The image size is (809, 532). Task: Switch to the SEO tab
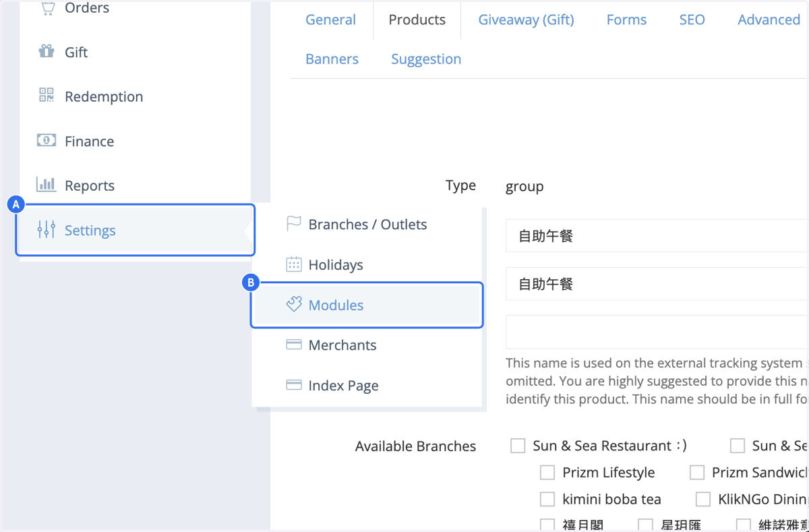[692, 20]
